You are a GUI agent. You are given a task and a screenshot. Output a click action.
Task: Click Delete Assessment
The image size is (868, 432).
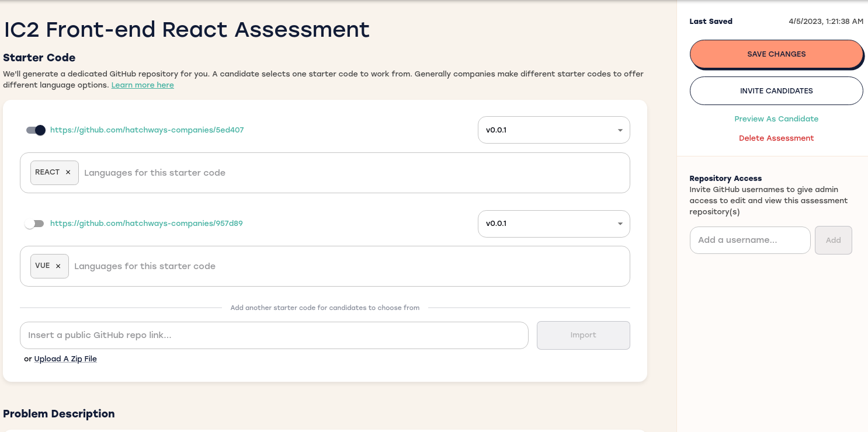pyautogui.click(x=776, y=138)
